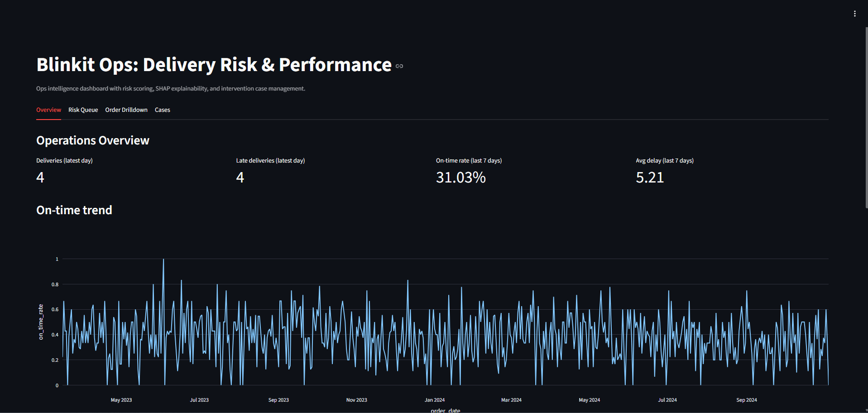Click the 0.8 y-axis tick label

click(55, 284)
